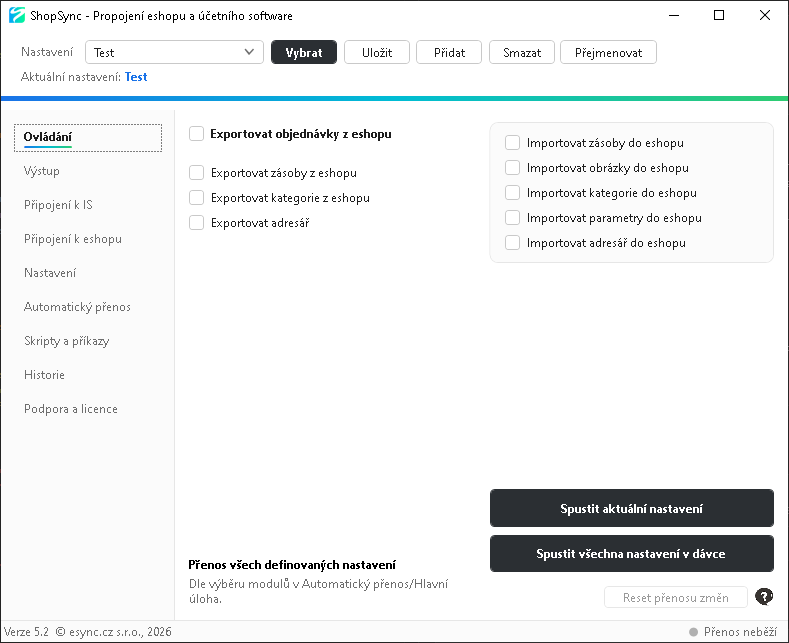This screenshot has height=643, width=789.
Task: Enable Exportovat objednávky z eshopu checkbox
Action: tap(196, 134)
